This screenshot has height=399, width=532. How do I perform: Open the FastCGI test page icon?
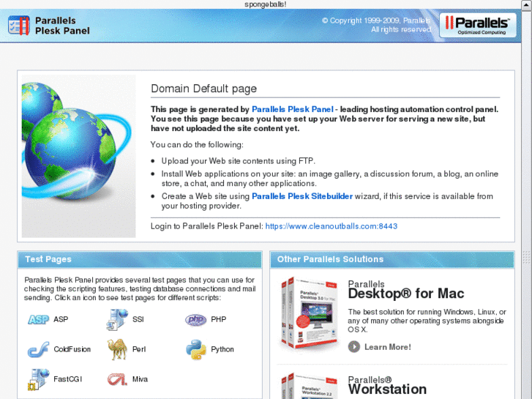click(38, 379)
